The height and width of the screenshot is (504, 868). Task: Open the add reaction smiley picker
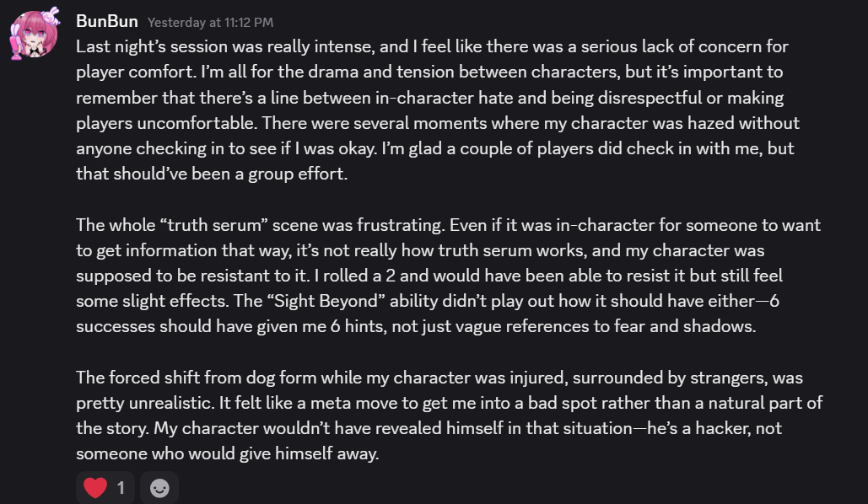(x=159, y=487)
